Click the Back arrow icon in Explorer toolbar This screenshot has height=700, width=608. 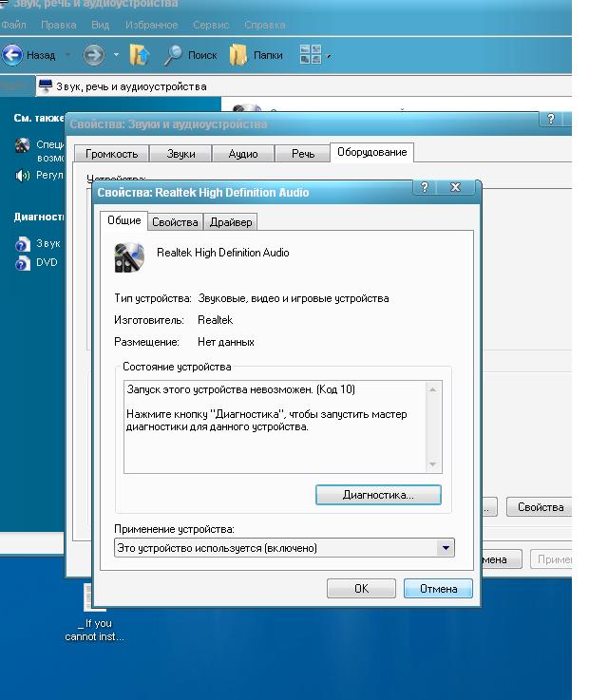pyautogui.click(x=12, y=55)
